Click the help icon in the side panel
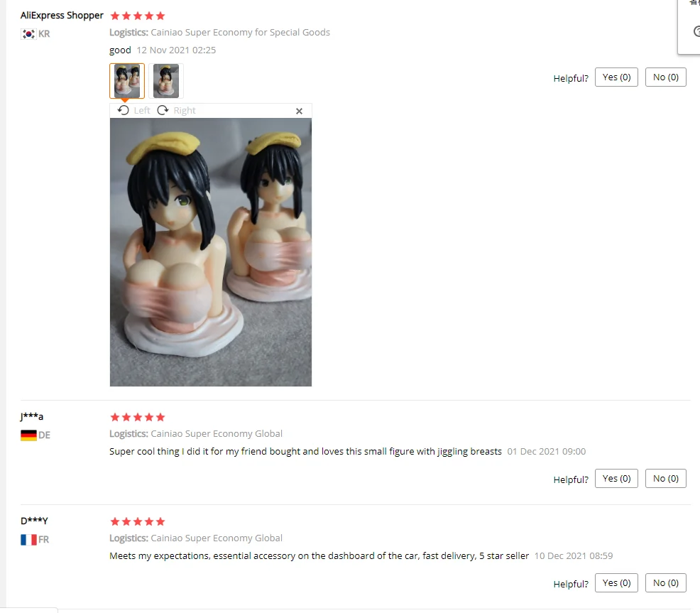This screenshot has width=700, height=613. point(696,31)
